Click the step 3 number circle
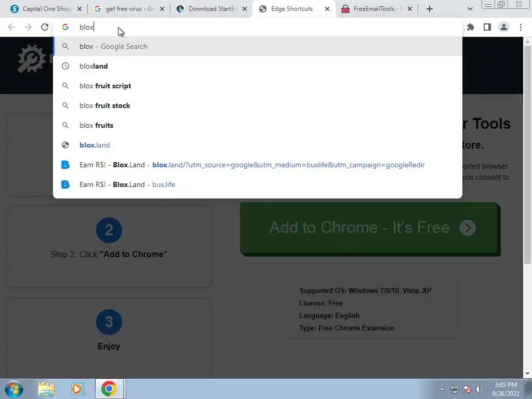The image size is (532, 399). (x=109, y=322)
